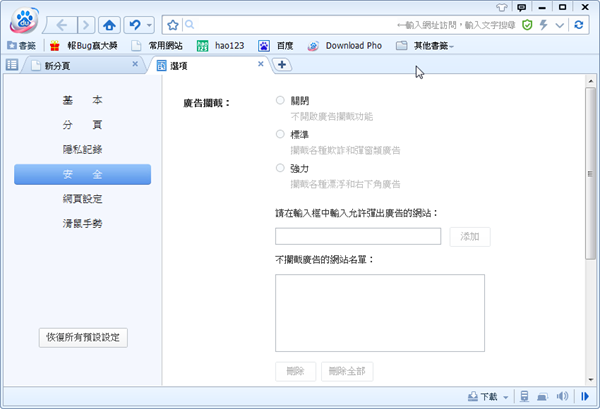Click the ad whitelist list box
The image size is (600, 409).
pos(380,313)
